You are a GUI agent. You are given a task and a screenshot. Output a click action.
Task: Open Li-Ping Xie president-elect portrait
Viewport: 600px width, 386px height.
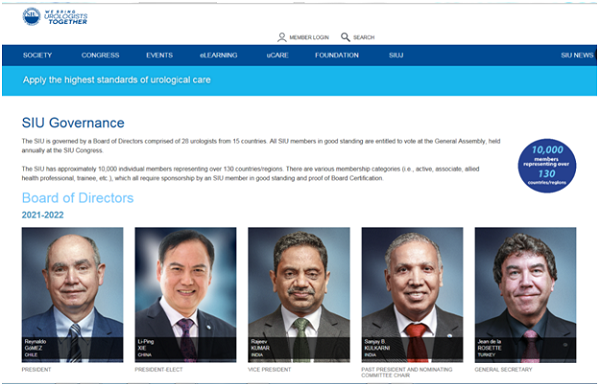tap(186, 295)
